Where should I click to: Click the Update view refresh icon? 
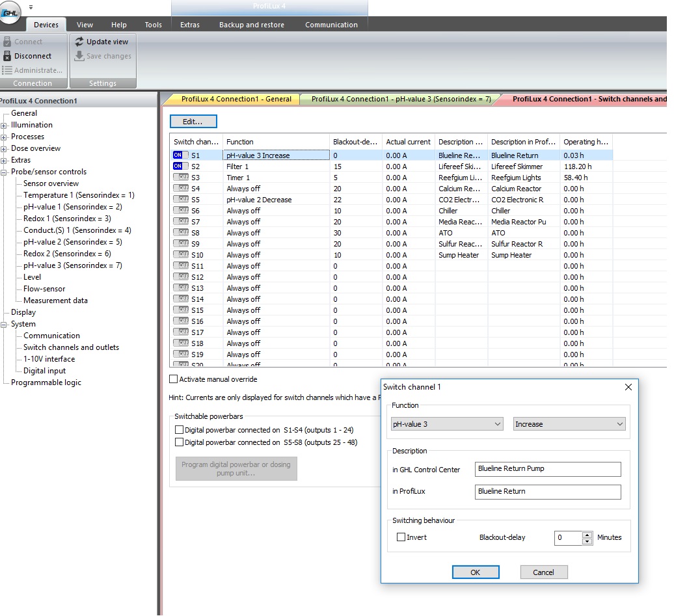tap(79, 42)
